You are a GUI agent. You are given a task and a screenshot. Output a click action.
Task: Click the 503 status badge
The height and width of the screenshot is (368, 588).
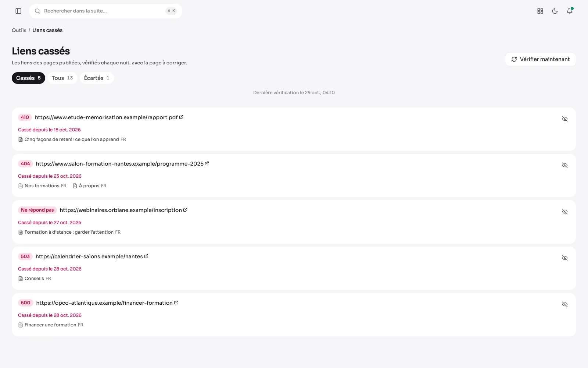(x=25, y=256)
